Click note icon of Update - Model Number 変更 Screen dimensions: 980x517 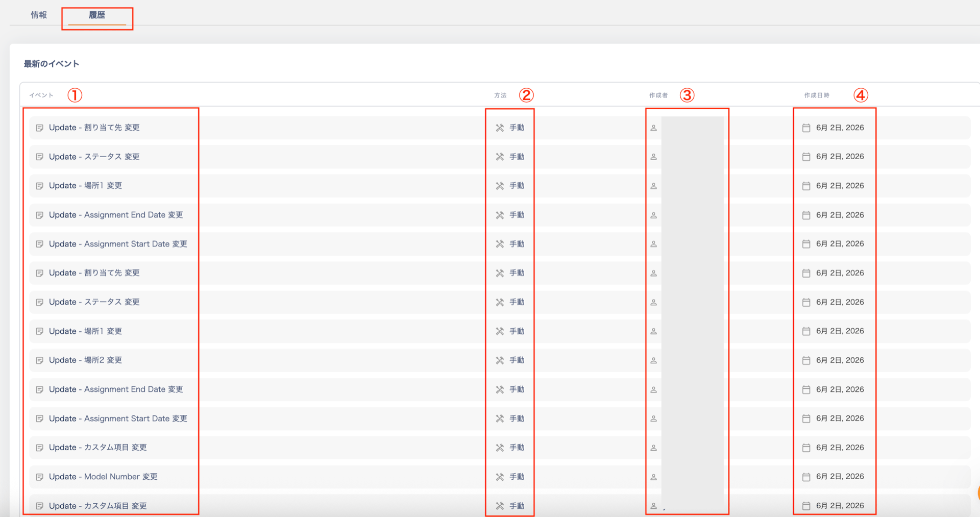tap(39, 477)
